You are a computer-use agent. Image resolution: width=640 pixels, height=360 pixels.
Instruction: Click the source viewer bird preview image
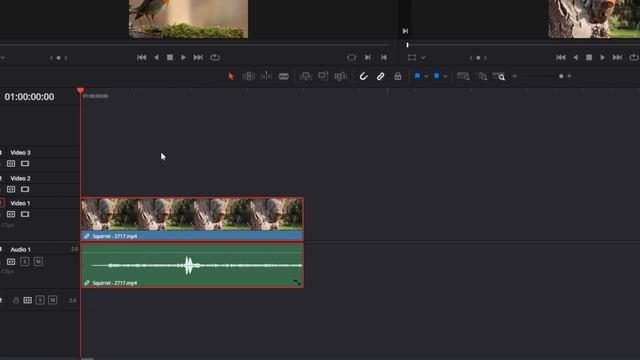tap(189, 19)
